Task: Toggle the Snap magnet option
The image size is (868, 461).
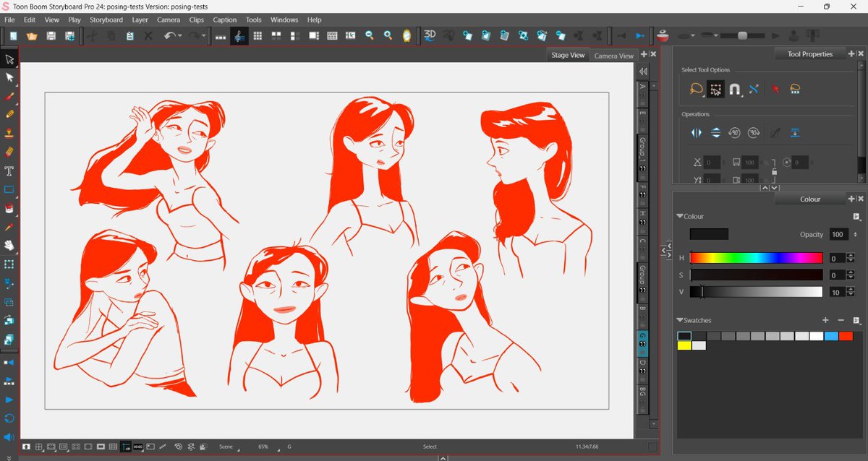Action: pos(735,89)
